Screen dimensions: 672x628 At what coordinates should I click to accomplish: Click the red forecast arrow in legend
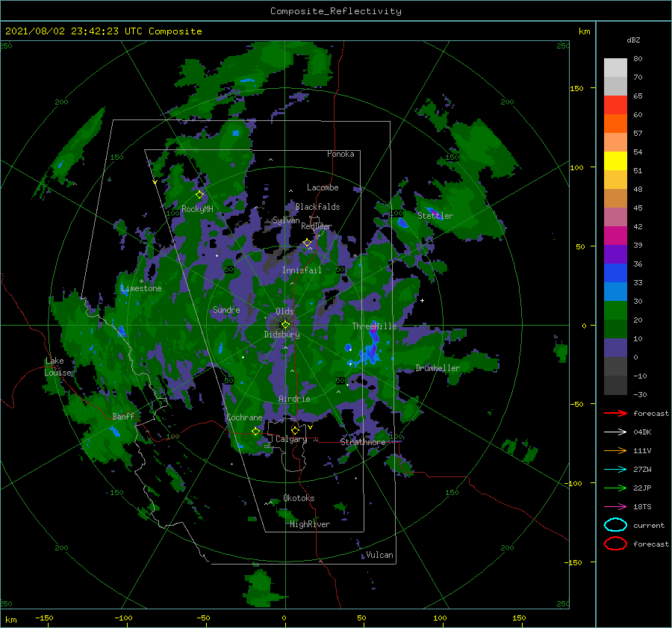(615, 413)
